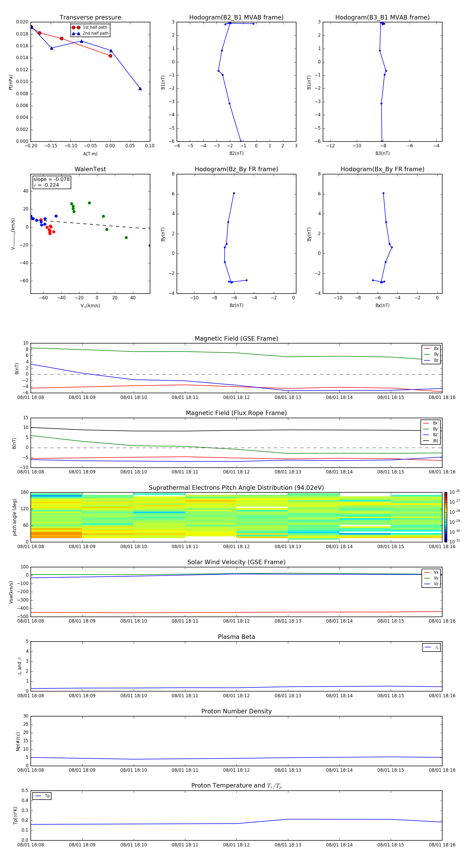Viewport: 473px width, 868px height.
Task: Select "Bz'" in the flux rope legend
Action: 431,435
